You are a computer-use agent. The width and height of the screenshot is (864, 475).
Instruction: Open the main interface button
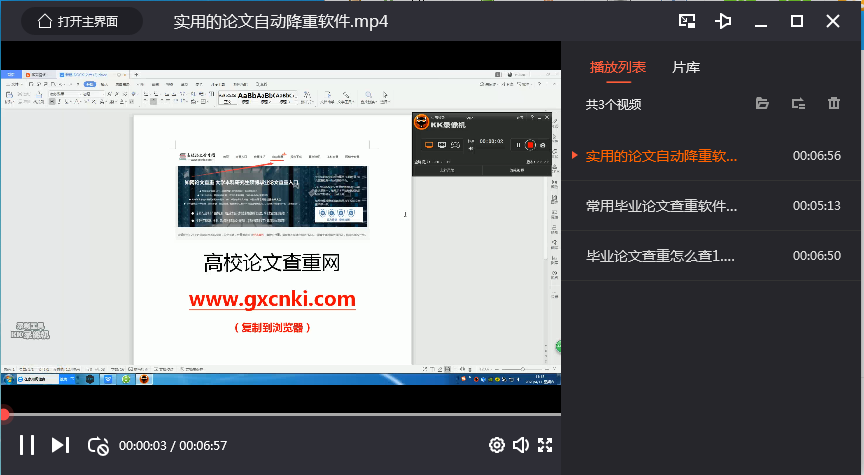click(x=82, y=21)
